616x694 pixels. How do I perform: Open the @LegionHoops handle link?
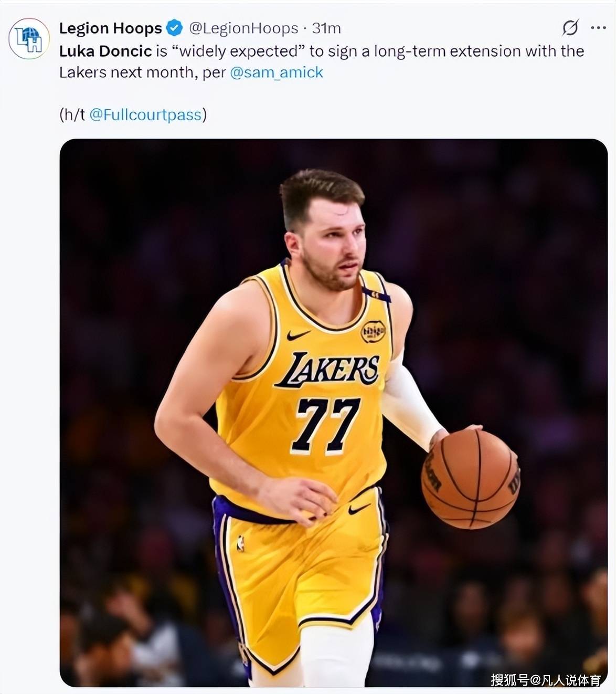tap(243, 28)
